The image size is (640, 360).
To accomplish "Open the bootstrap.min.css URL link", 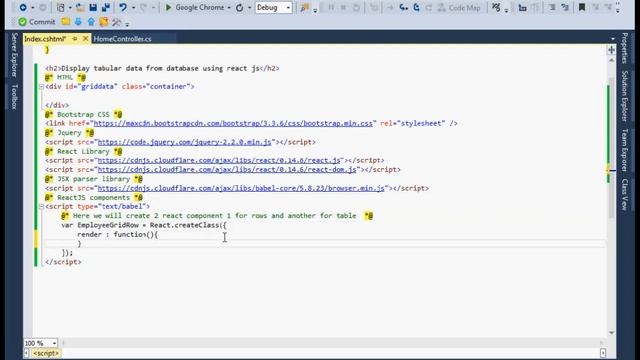I will pos(233,123).
